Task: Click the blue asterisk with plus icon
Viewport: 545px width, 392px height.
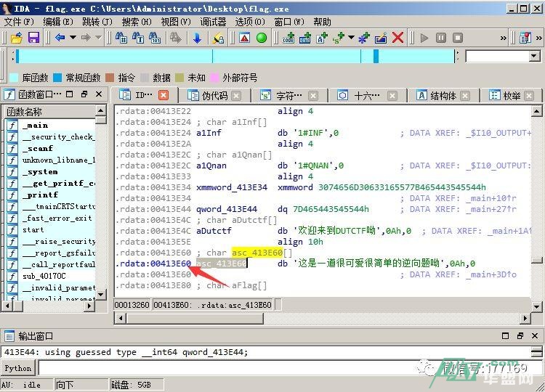Action: pos(364,38)
